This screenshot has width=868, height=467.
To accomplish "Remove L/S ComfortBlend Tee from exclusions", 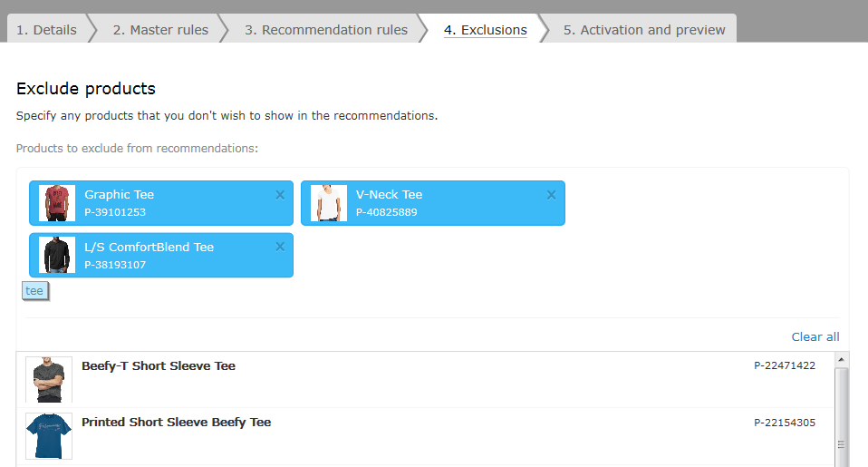I will point(280,247).
